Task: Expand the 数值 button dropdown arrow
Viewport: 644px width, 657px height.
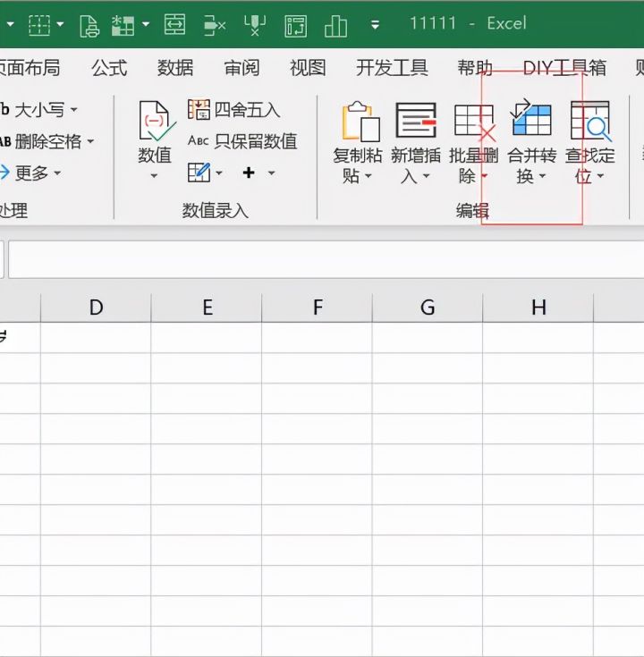Action: click(154, 175)
